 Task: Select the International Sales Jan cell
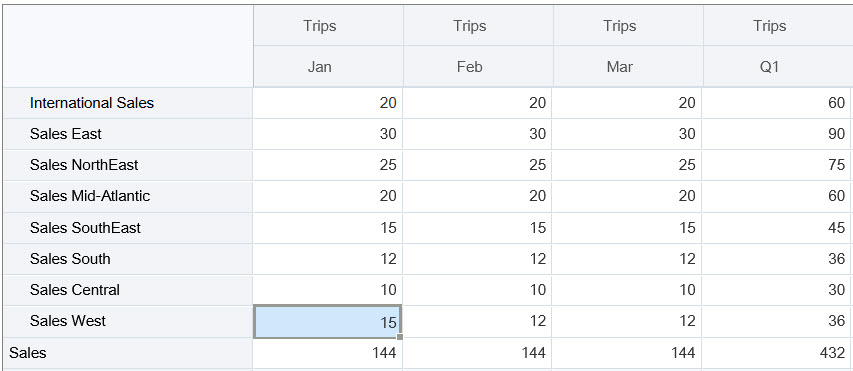coord(327,103)
